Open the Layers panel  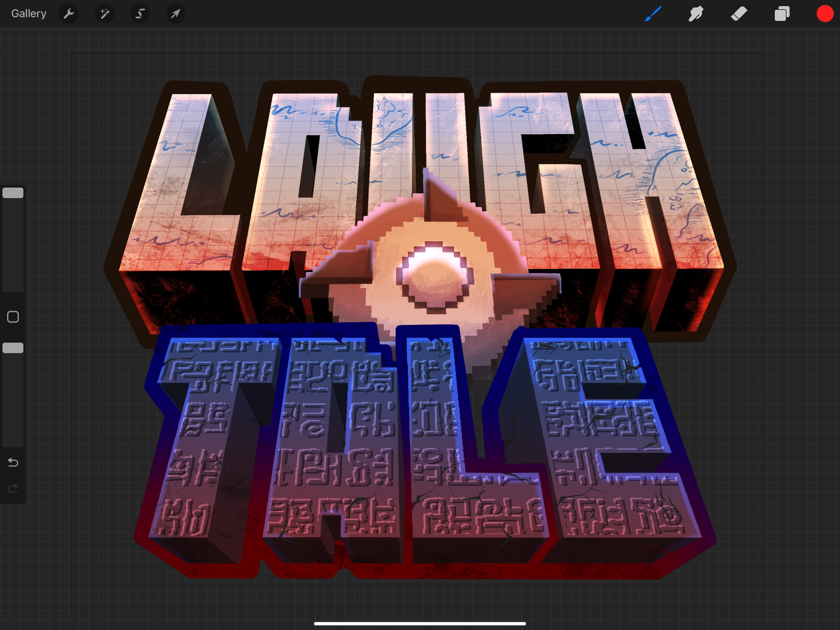[782, 14]
